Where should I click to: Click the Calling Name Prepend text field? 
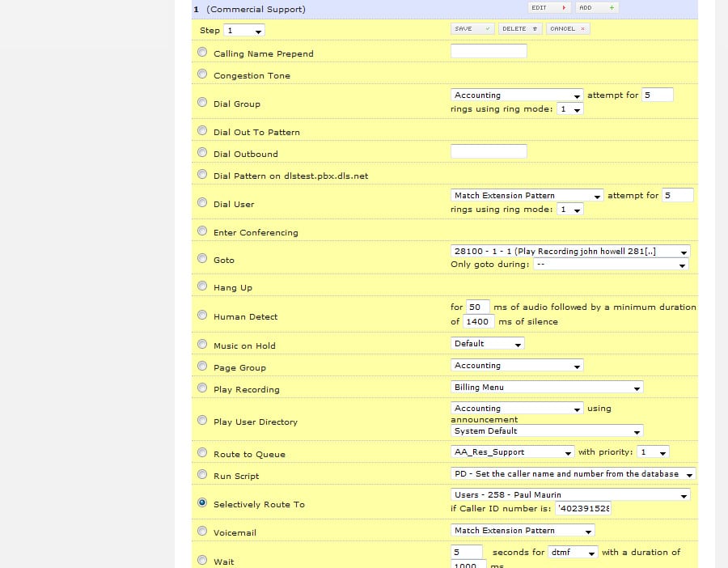click(x=489, y=51)
